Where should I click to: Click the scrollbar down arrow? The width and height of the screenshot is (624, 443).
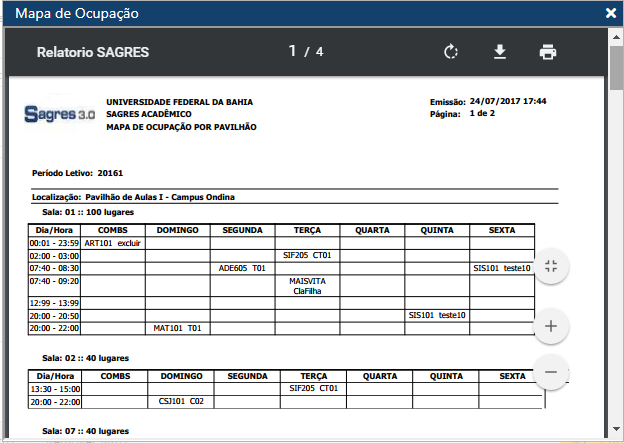(x=616, y=434)
